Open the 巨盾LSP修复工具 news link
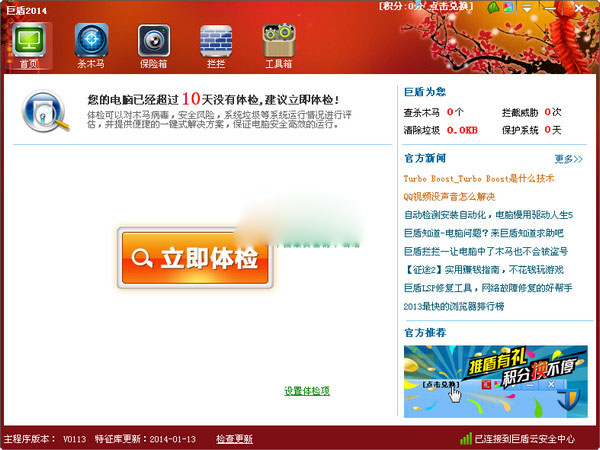This screenshot has width=600, height=450. click(487, 287)
